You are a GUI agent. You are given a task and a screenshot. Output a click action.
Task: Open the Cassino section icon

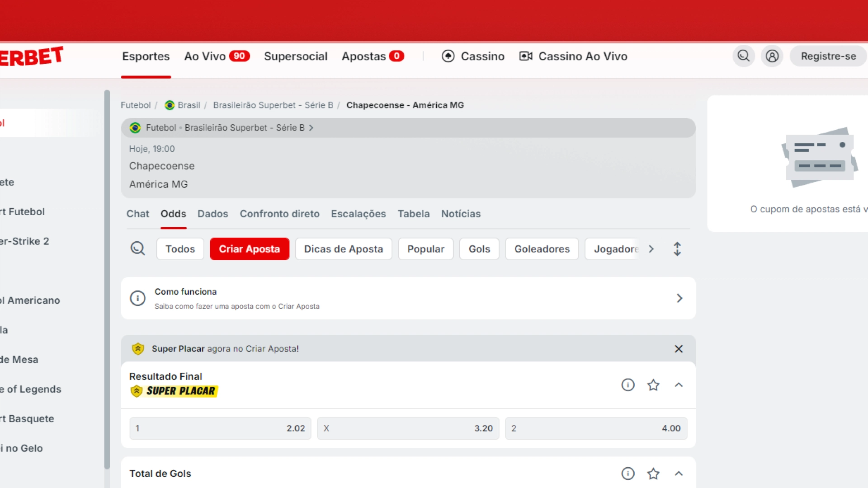point(448,56)
